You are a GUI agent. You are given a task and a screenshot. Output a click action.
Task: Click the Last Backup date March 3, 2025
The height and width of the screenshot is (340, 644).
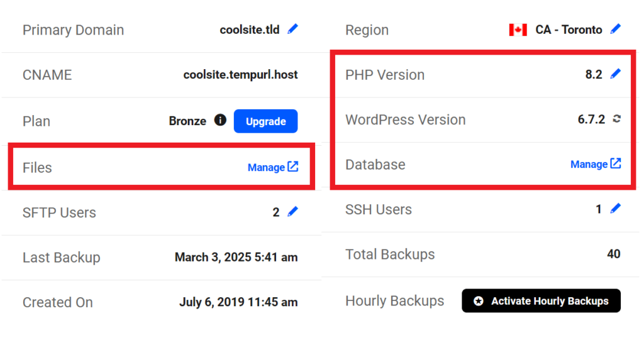click(213, 257)
